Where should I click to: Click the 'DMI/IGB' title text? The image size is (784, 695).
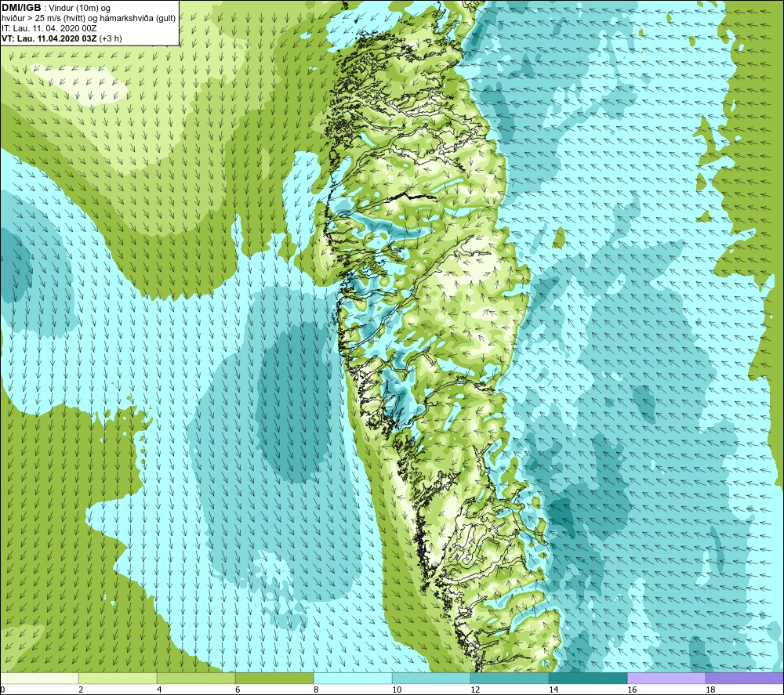[x=21, y=8]
